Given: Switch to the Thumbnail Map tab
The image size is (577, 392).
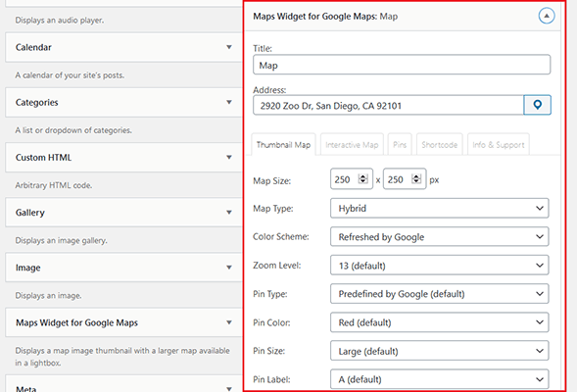Looking at the screenshot, I should pos(283,145).
